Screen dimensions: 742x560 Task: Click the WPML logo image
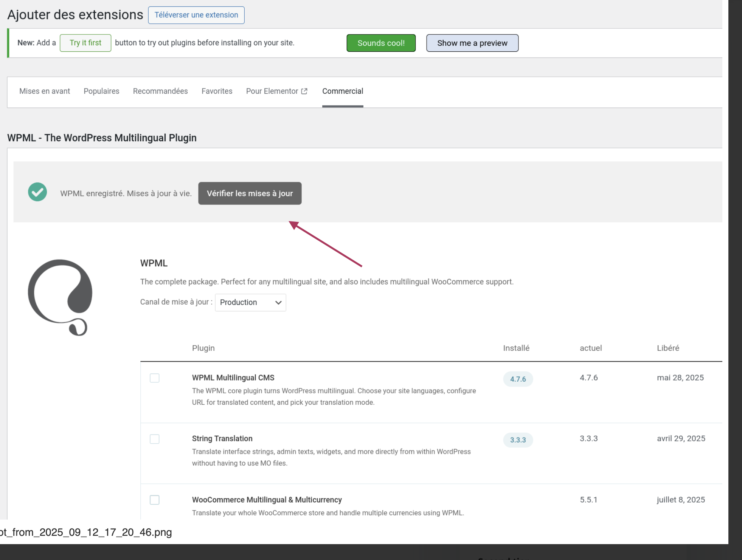click(60, 297)
